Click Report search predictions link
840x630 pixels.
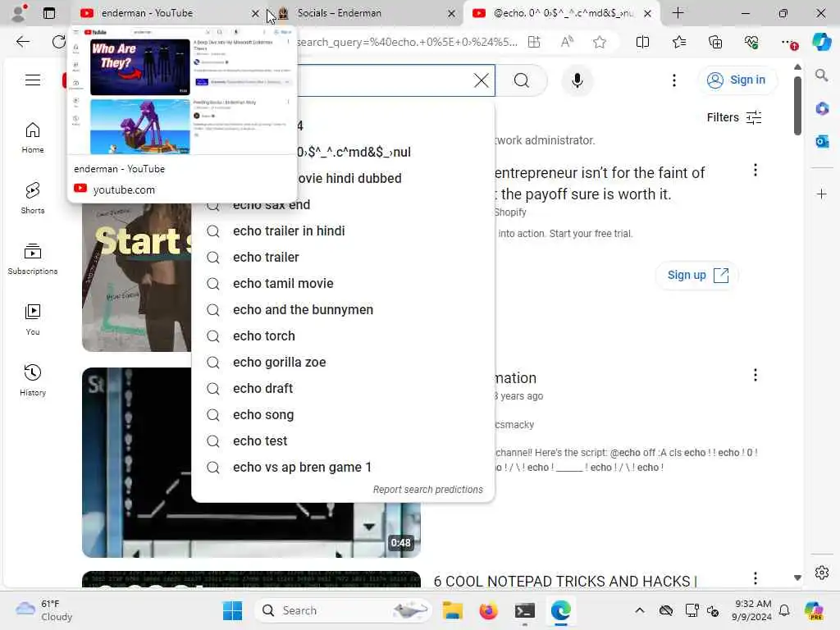427,490
